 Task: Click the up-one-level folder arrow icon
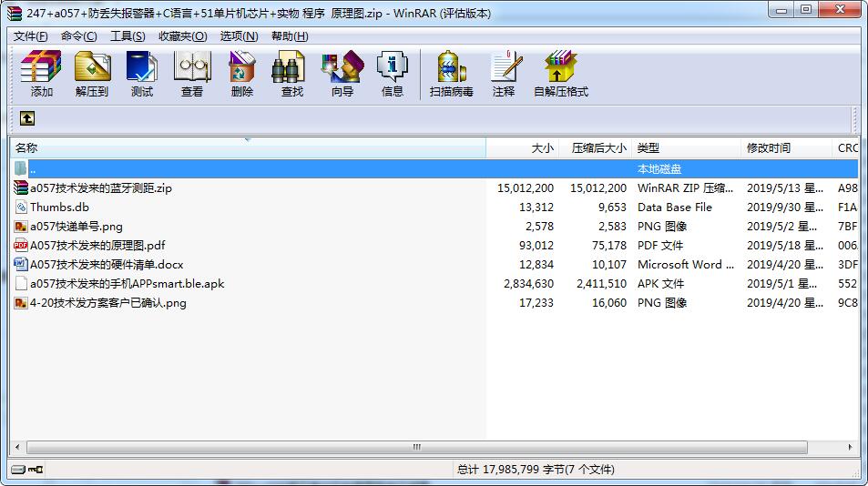point(27,118)
